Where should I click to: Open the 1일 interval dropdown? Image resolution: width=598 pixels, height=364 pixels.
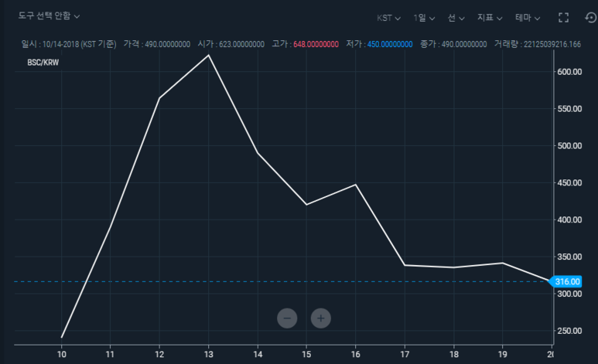pyautogui.click(x=424, y=18)
